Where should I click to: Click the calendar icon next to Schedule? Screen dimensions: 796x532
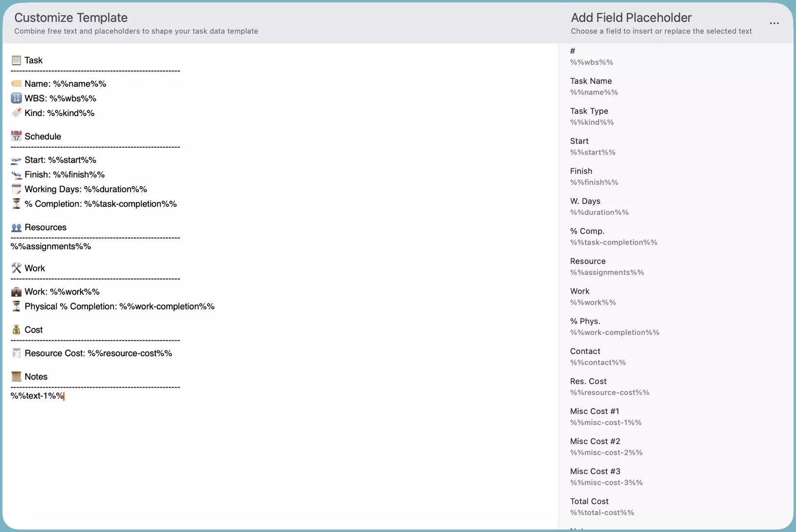[16, 136]
